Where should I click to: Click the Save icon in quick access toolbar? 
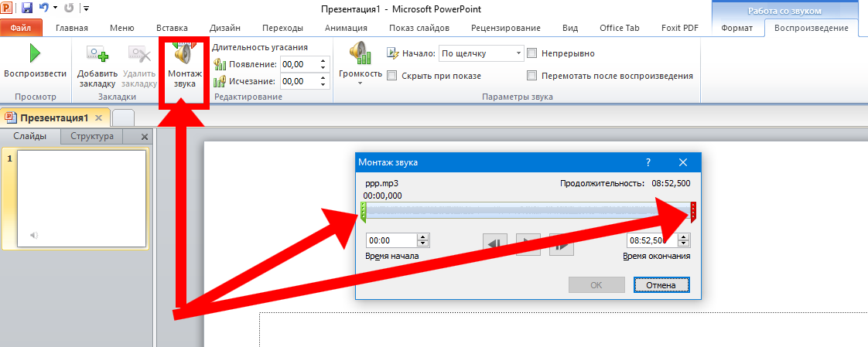coord(27,9)
